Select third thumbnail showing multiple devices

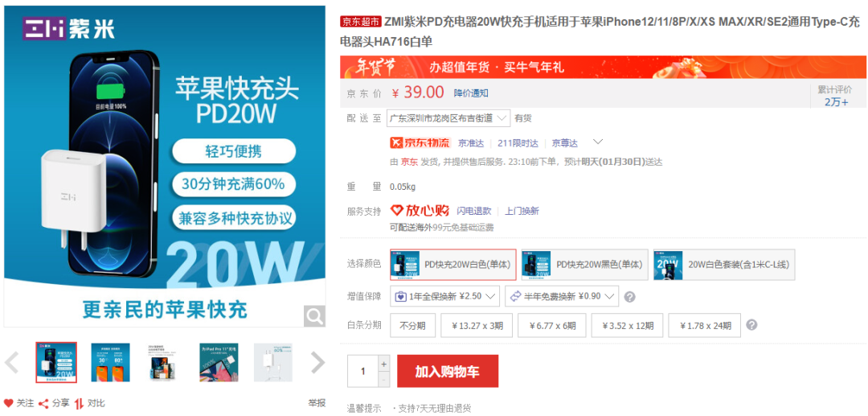coord(165,362)
